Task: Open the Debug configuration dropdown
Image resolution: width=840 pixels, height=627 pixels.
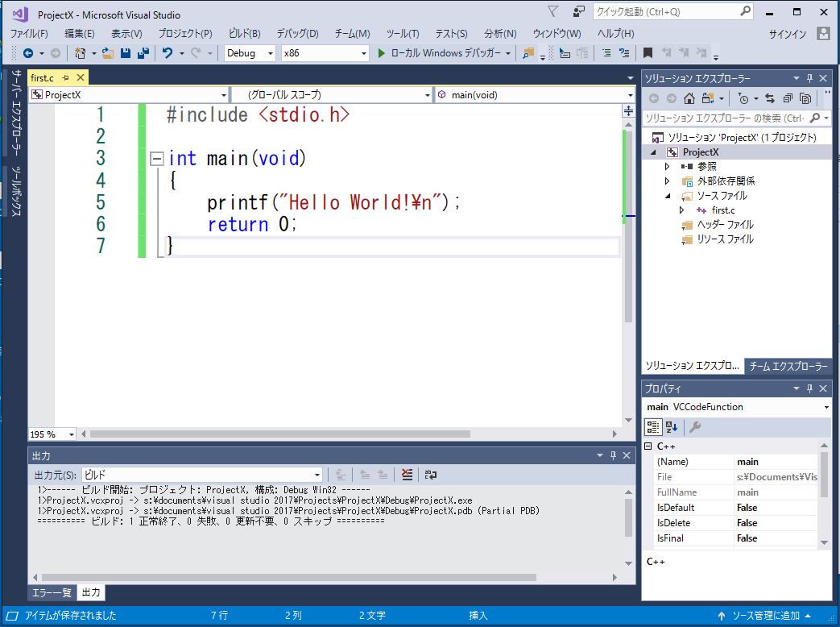Action: [x=250, y=53]
